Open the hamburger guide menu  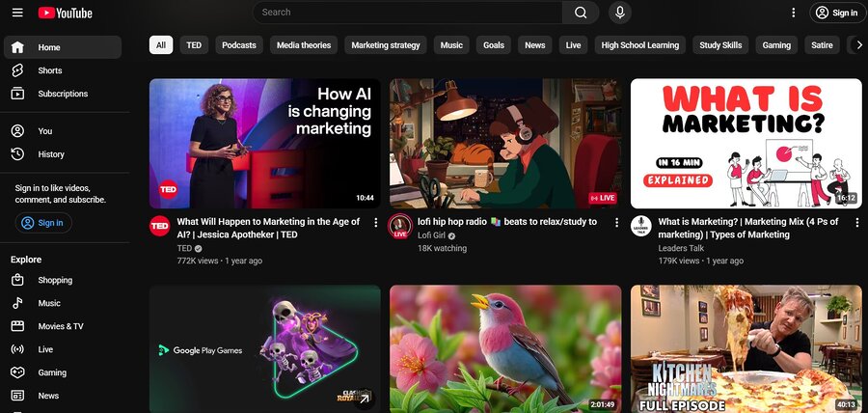coord(17,13)
